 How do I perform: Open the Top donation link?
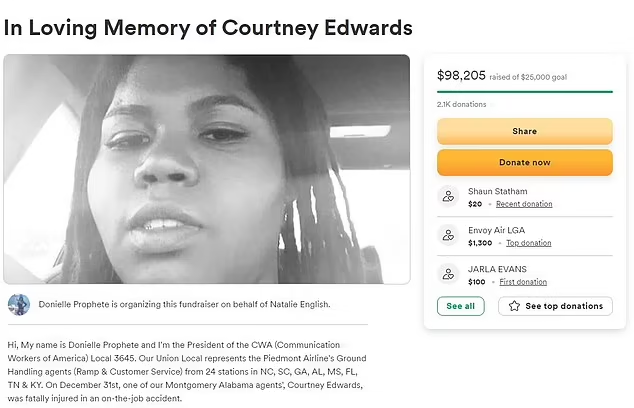pyautogui.click(x=528, y=243)
